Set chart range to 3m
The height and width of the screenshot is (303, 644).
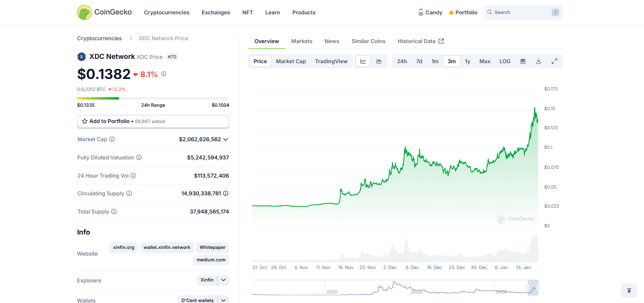(x=452, y=61)
